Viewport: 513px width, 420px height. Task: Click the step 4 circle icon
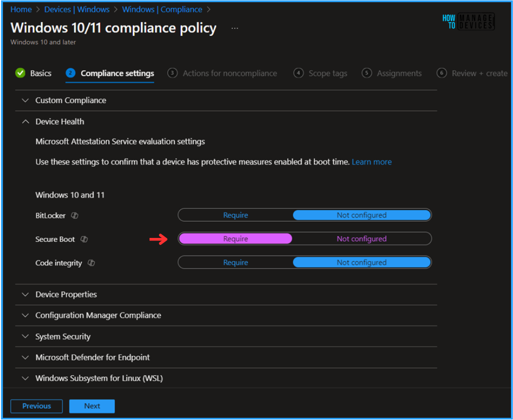tap(299, 73)
